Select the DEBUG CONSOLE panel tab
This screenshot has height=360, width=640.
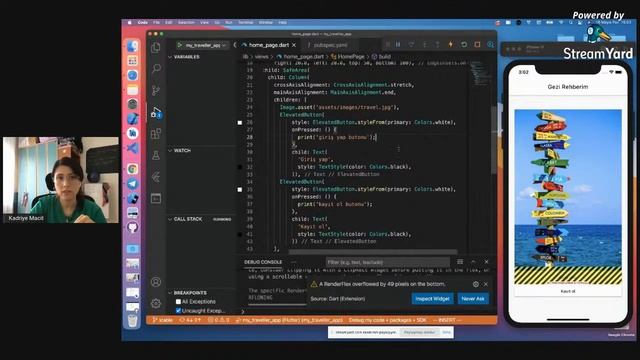click(263, 262)
